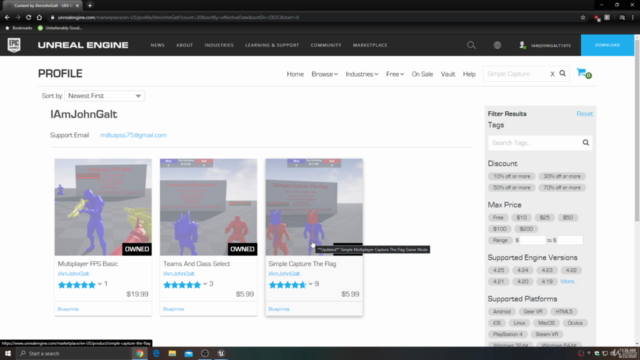640x360 pixels.
Task: Open Simple Capture The Flag thumbnail
Action: tap(314, 207)
